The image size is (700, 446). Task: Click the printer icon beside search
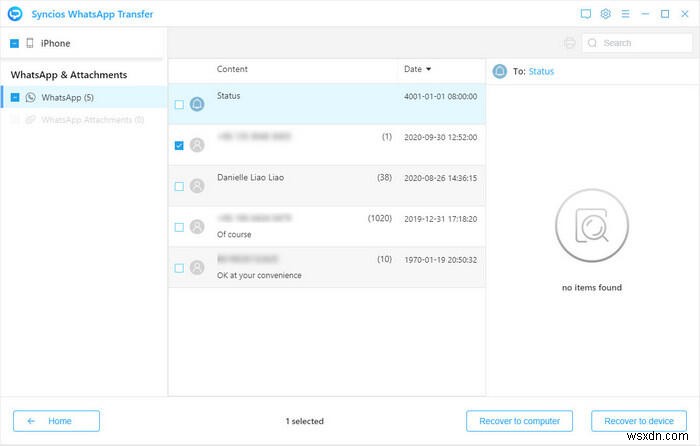pos(570,43)
